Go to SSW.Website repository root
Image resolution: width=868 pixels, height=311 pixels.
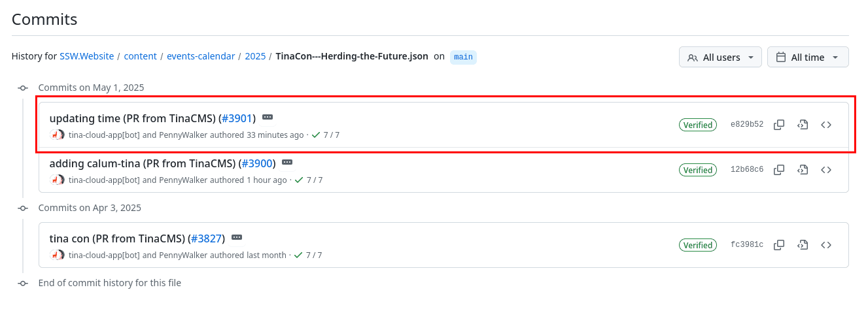pos(86,56)
